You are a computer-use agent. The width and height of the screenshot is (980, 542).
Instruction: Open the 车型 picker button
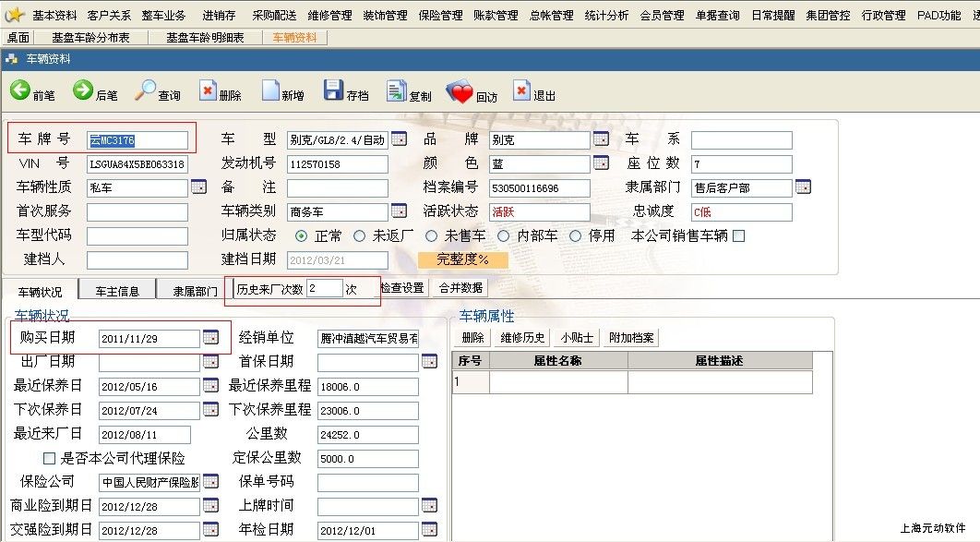(x=399, y=139)
